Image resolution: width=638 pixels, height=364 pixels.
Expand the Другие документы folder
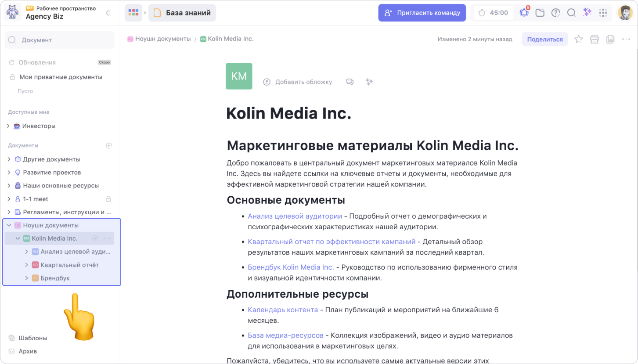(9, 159)
